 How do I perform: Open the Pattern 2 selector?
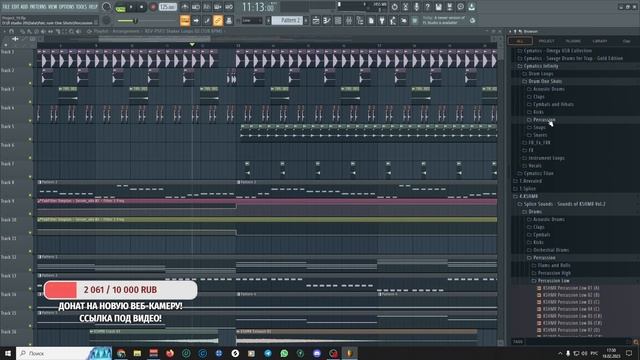pyautogui.click(x=287, y=20)
